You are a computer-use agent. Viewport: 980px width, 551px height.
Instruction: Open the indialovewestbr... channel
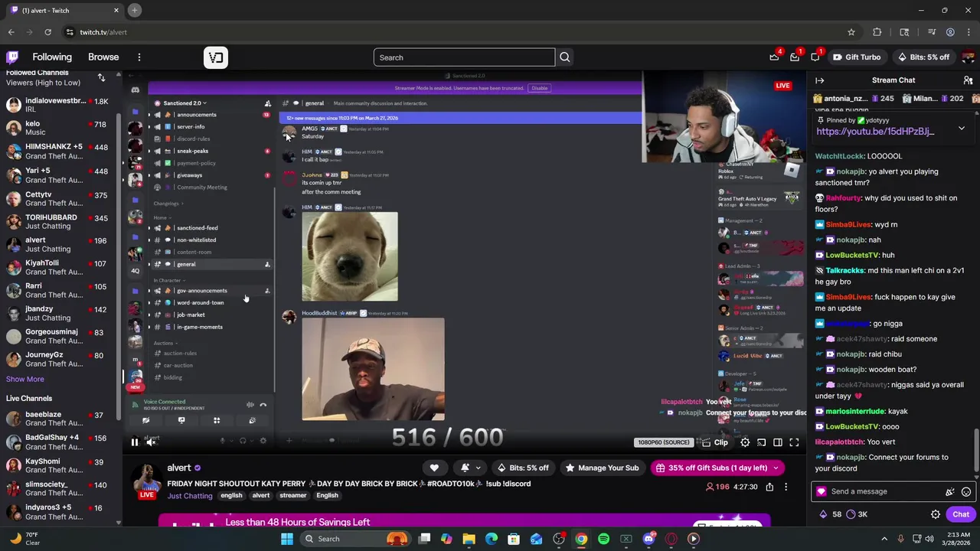(x=58, y=105)
